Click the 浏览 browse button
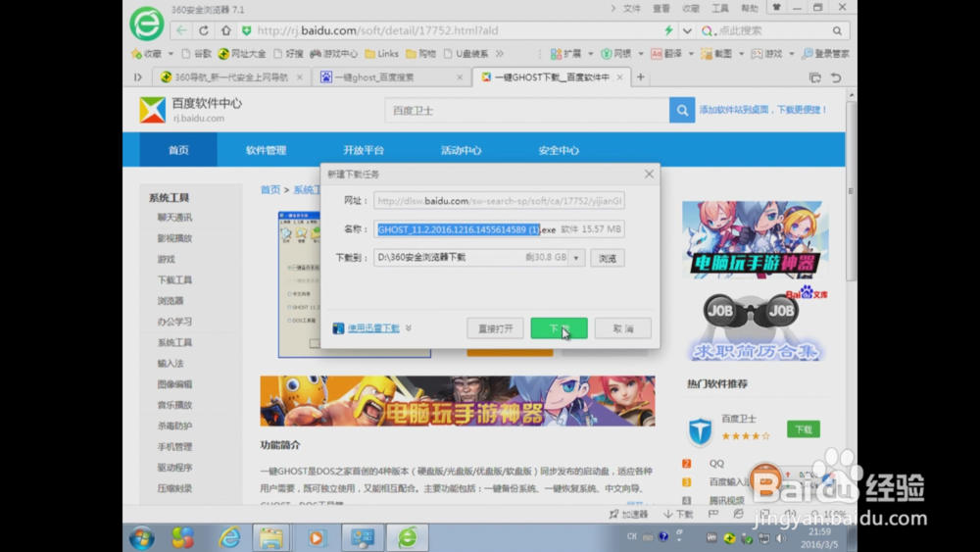Viewport: 980px width, 552px height. (x=608, y=258)
